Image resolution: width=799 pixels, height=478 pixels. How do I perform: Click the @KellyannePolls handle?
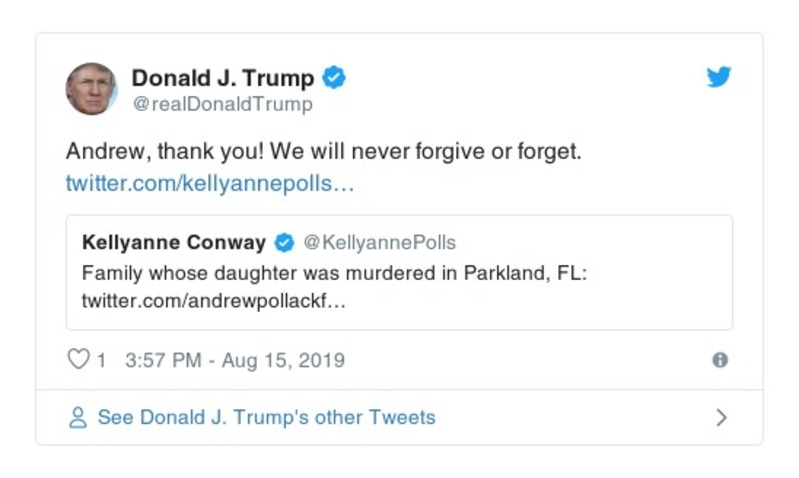click(x=379, y=243)
